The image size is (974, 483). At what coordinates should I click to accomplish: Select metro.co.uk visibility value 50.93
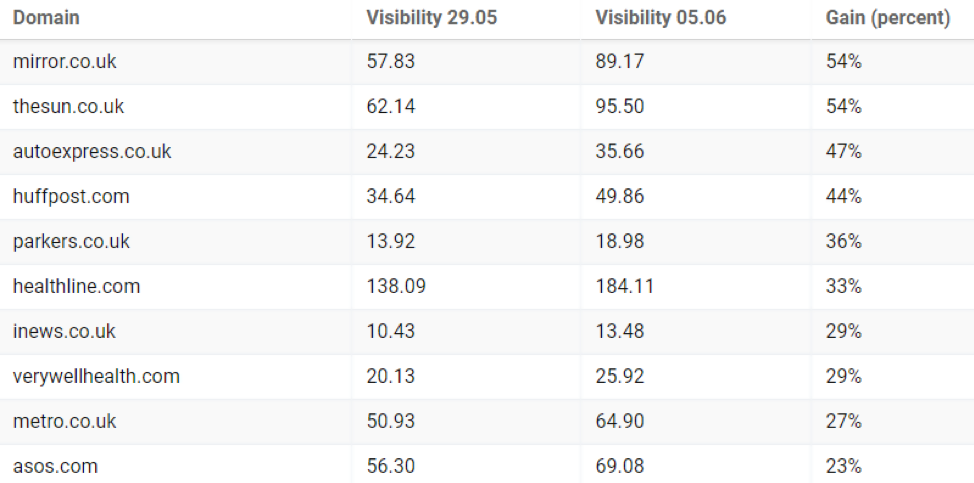tap(390, 422)
